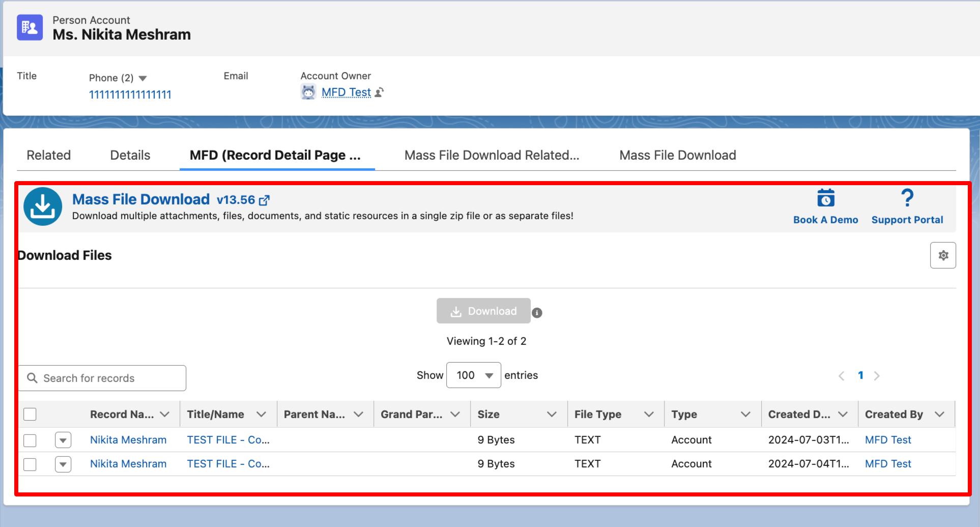Open settings gear in Download Files
Viewport: 980px width, 527px height.
point(943,255)
